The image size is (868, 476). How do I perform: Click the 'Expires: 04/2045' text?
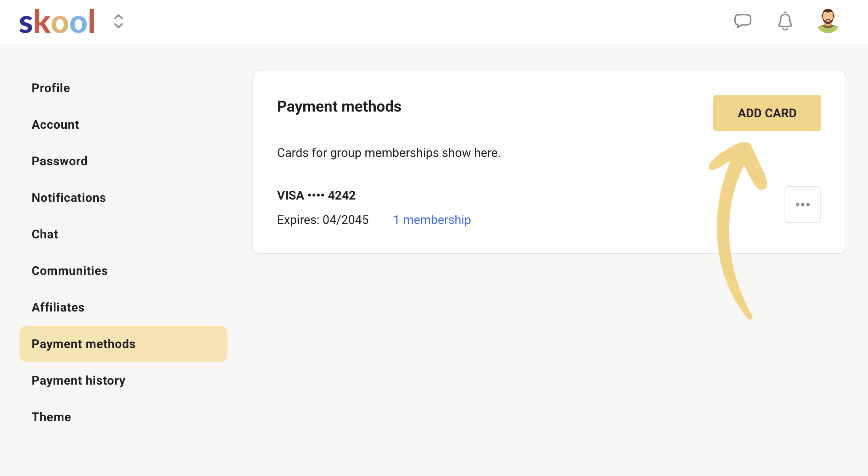tap(323, 220)
